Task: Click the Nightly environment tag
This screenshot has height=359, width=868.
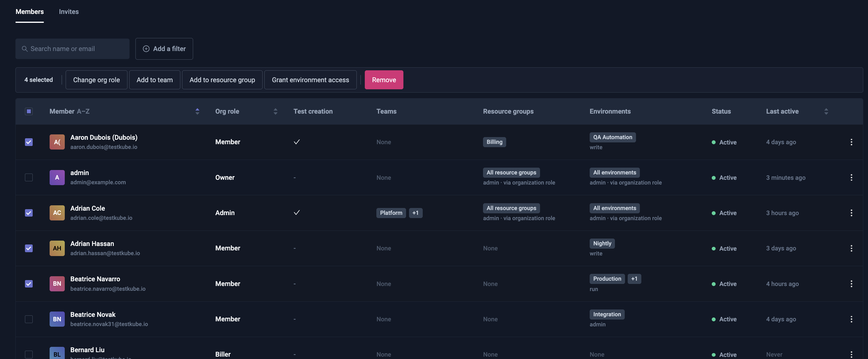Action: tap(602, 244)
